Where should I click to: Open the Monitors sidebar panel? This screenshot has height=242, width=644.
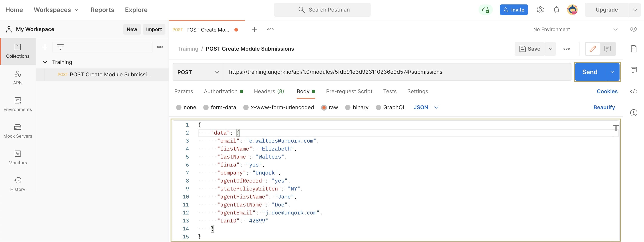(18, 158)
